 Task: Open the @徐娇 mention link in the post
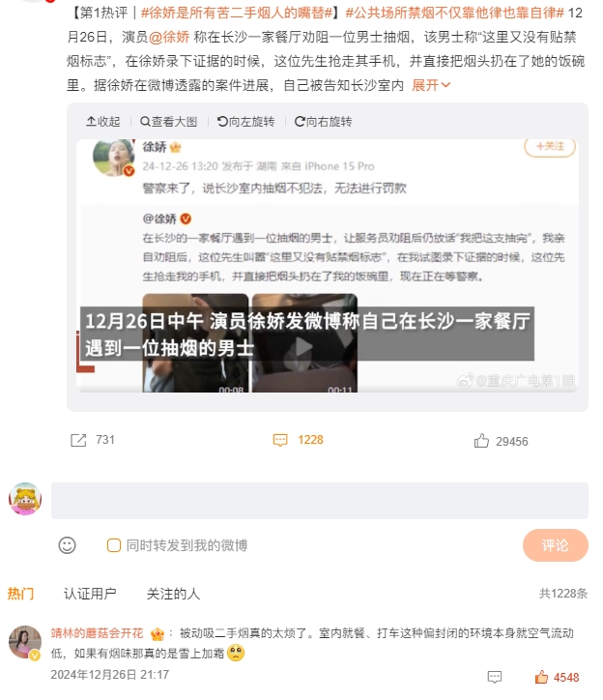[169, 37]
